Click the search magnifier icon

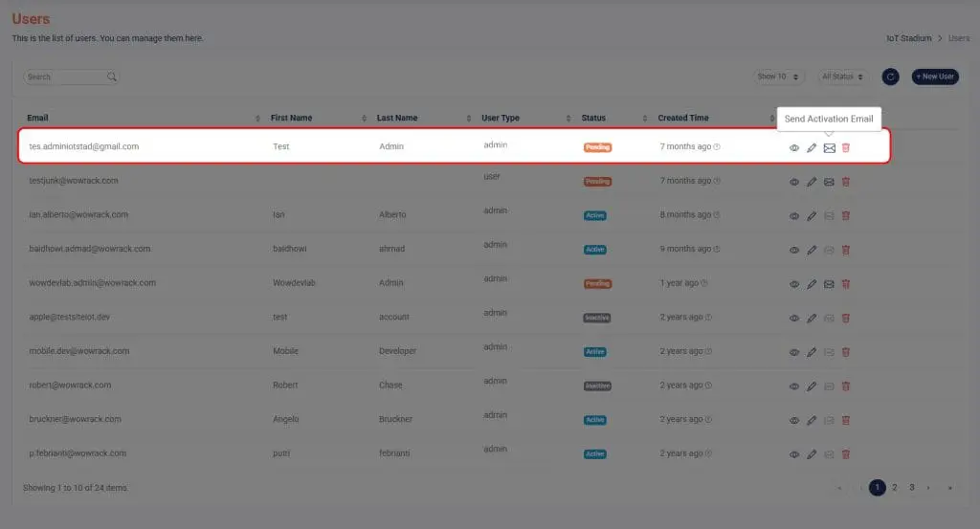pyautogui.click(x=112, y=77)
